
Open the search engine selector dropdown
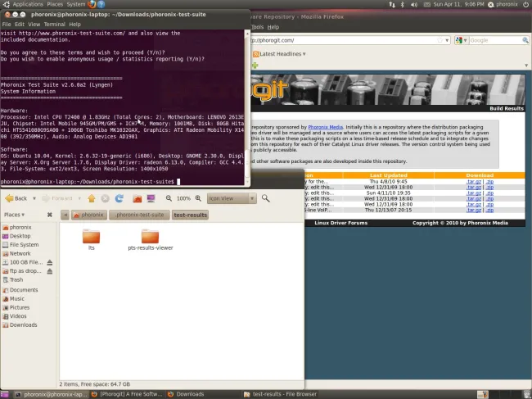[461, 40]
